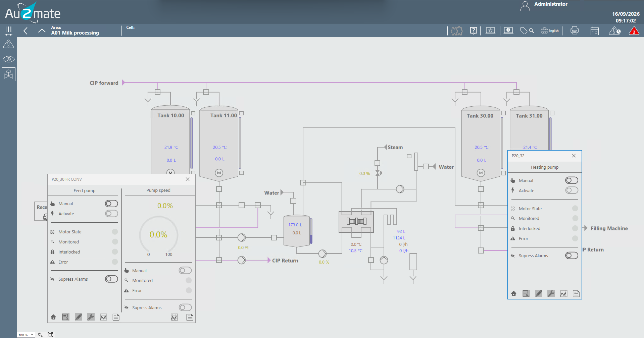Select Tank 11.00 motor symbol
The width and height of the screenshot is (644, 338).
(219, 173)
